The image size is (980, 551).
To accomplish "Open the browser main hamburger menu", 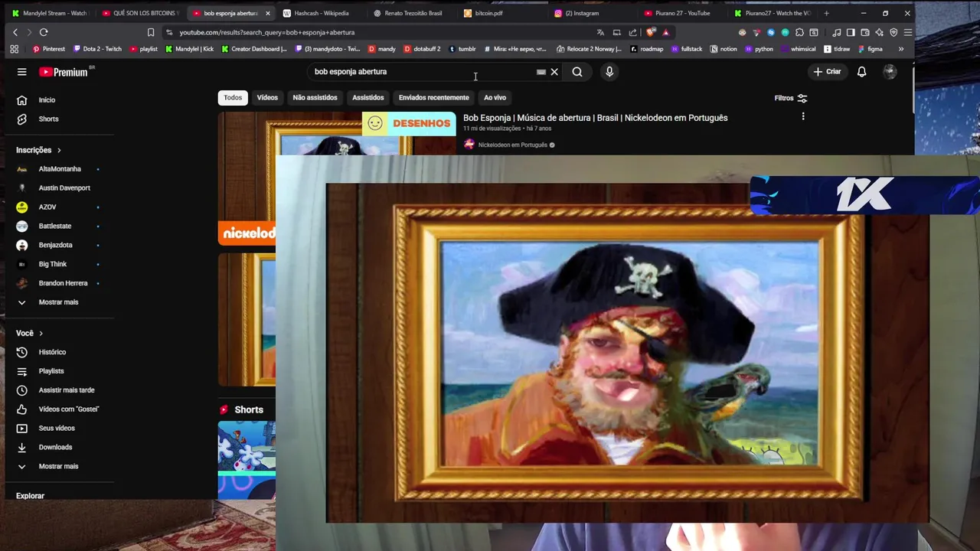I will pyautogui.click(x=908, y=32).
